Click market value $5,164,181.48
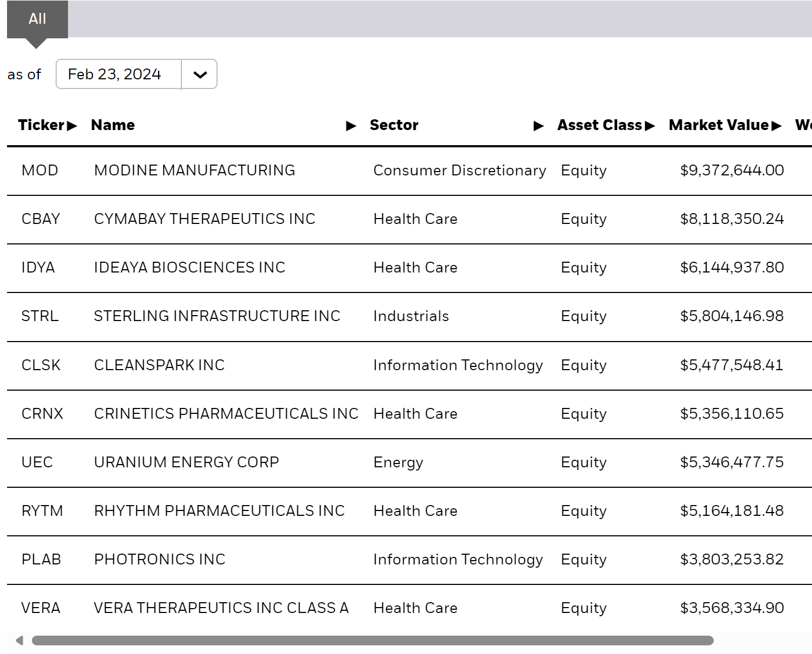This screenshot has width=812, height=654. 732,511
